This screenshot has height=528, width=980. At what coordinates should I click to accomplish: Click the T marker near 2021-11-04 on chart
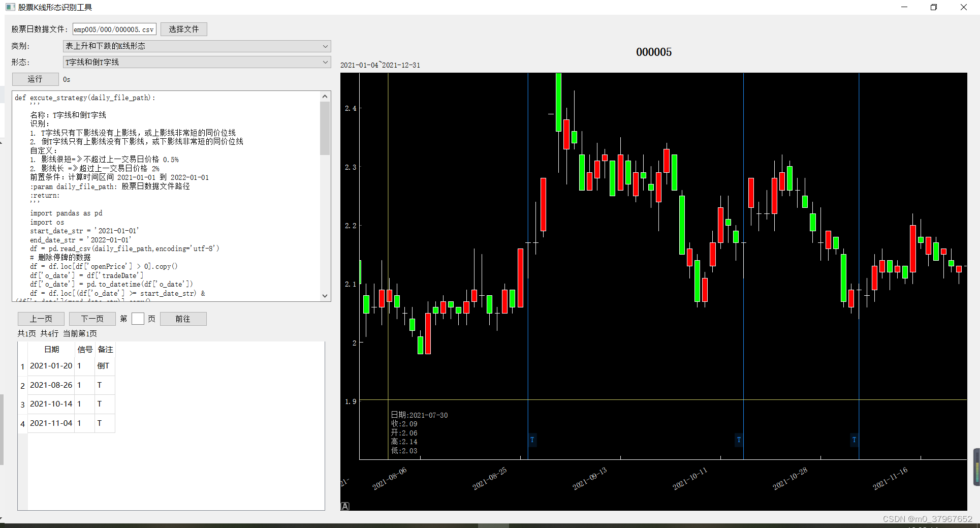coord(854,440)
